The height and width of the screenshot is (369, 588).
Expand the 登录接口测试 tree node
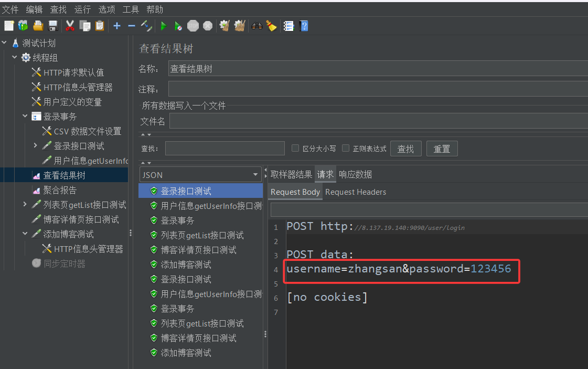point(35,145)
